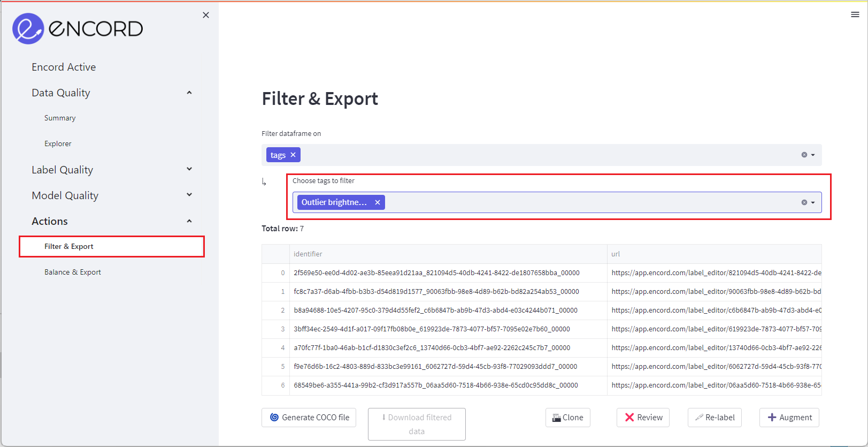Click url cell containing 619923de
Image resolution: width=868 pixels, height=447 pixels.
click(x=715, y=329)
